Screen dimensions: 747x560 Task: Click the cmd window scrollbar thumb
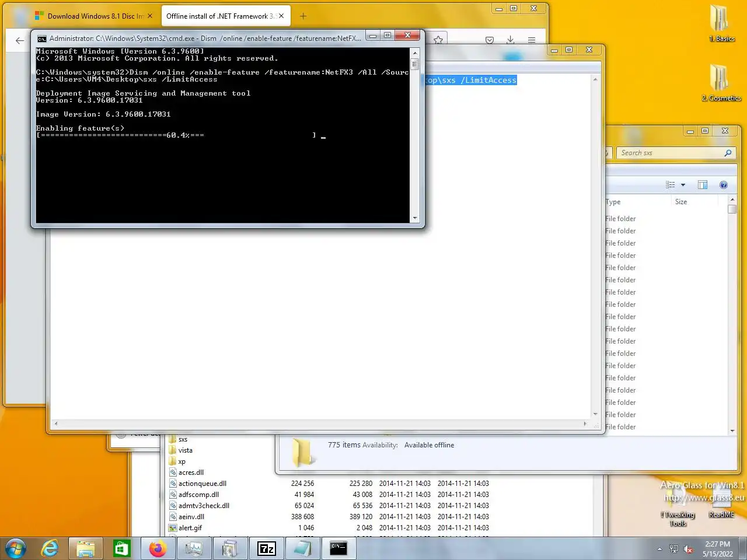(415, 64)
